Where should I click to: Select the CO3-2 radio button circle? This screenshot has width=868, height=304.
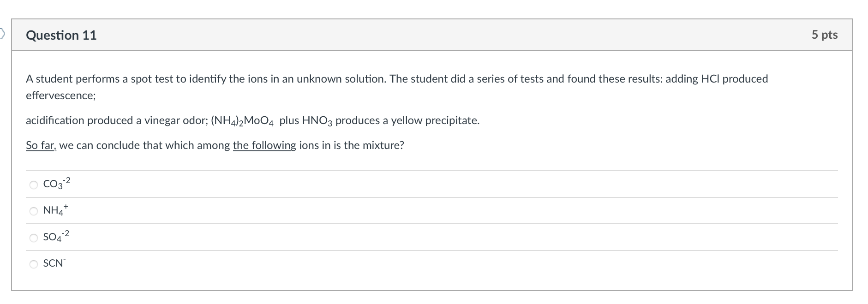tap(34, 185)
